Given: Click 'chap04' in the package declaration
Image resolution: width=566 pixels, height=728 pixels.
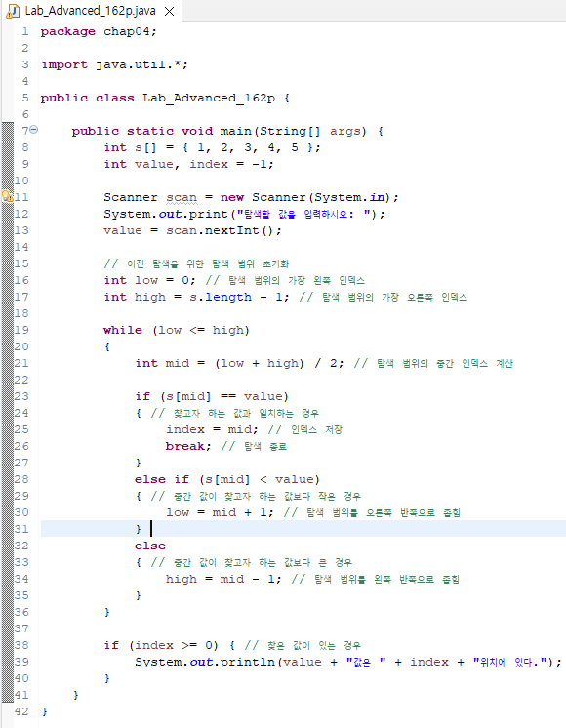Looking at the screenshot, I should tap(127, 31).
